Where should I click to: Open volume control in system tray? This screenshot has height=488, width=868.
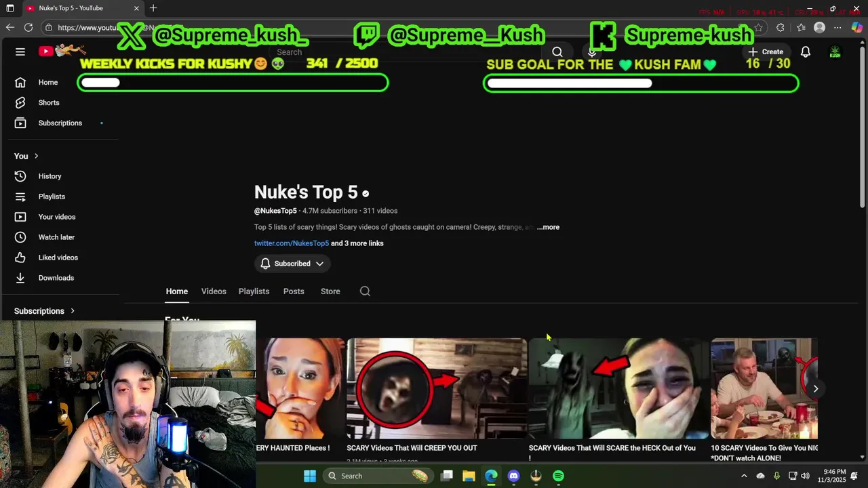point(805,476)
